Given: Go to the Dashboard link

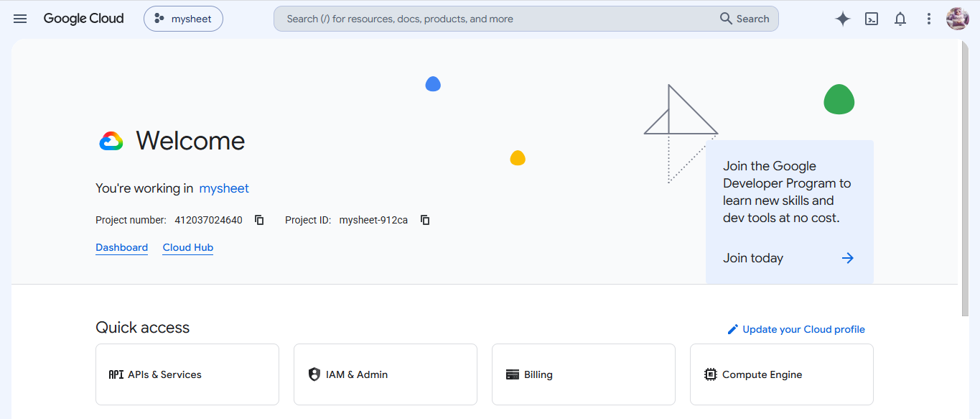Looking at the screenshot, I should point(121,247).
